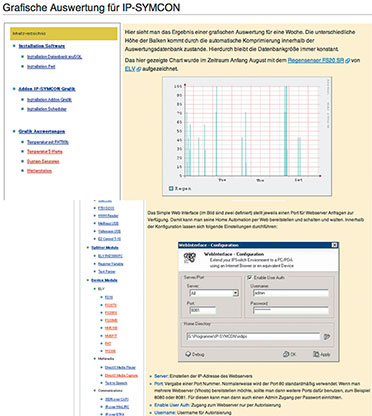Click the 'Grafische Auswertung für IP-SYMCON' heading
The height and width of the screenshot is (416, 372).
pos(91,7)
